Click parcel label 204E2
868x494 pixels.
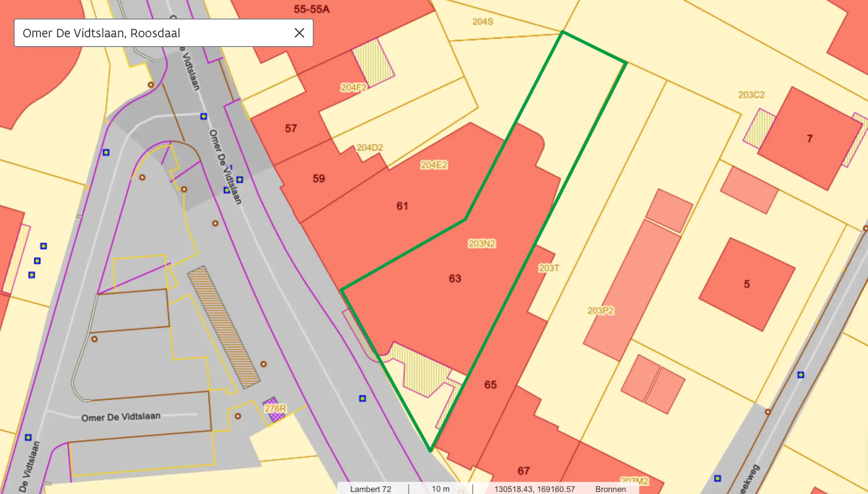click(x=434, y=165)
